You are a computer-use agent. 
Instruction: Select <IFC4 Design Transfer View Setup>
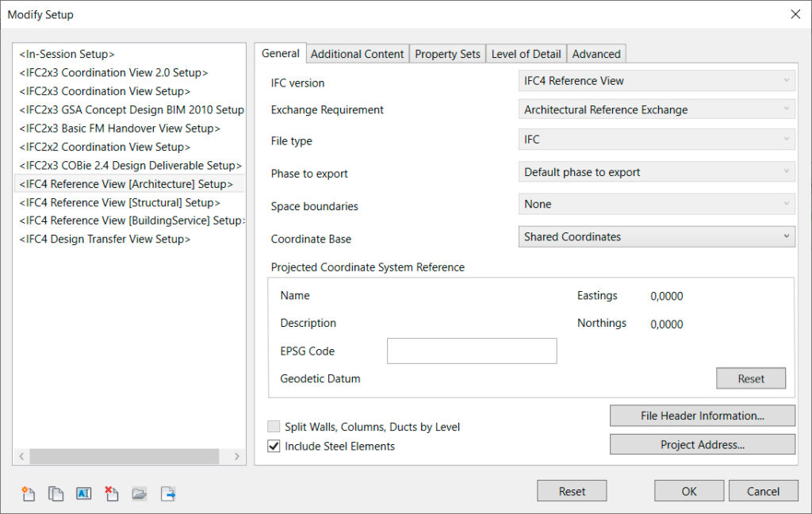click(129, 240)
